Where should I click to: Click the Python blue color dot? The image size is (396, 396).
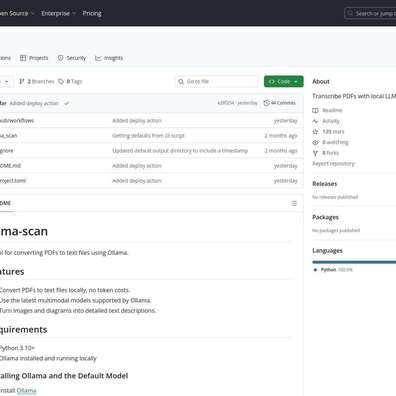coord(315,270)
